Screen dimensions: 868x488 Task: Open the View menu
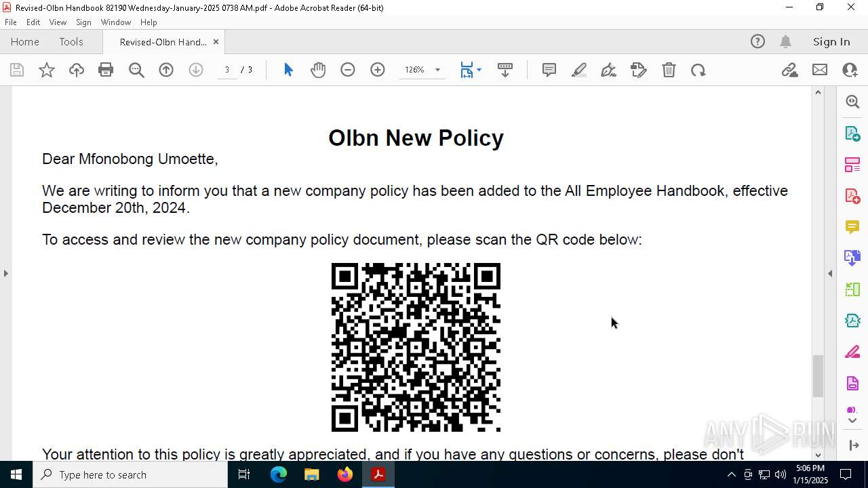coord(58,22)
